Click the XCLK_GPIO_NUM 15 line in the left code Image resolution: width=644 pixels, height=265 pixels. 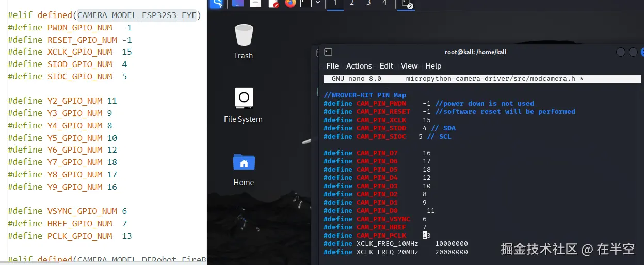pyautogui.click(x=70, y=52)
